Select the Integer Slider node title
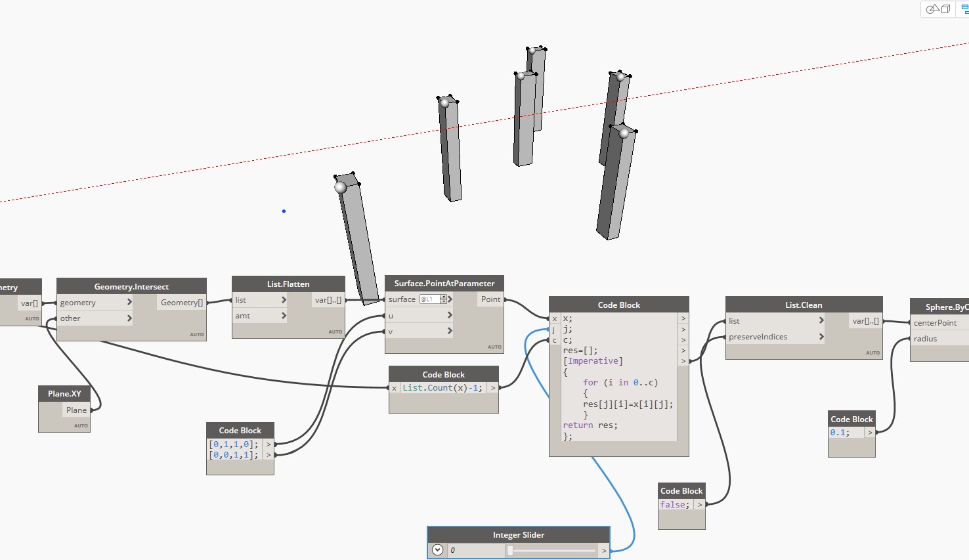This screenshot has height=560, width=969. pos(519,534)
